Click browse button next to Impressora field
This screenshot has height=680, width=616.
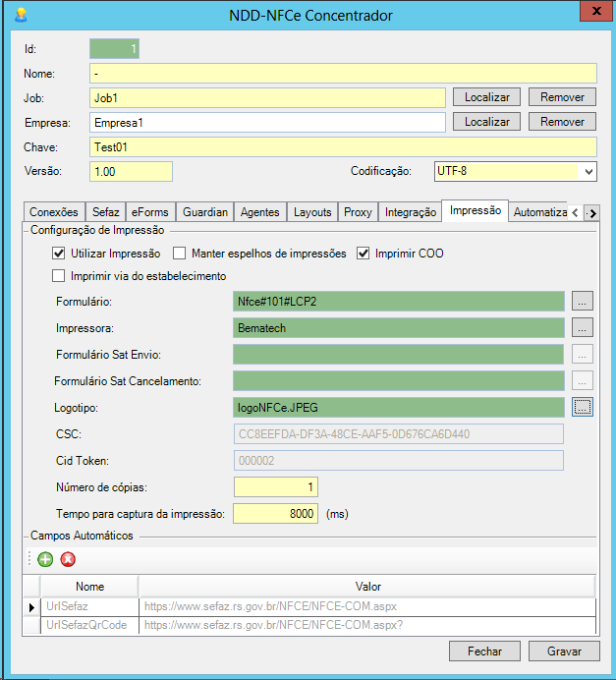coord(583,327)
